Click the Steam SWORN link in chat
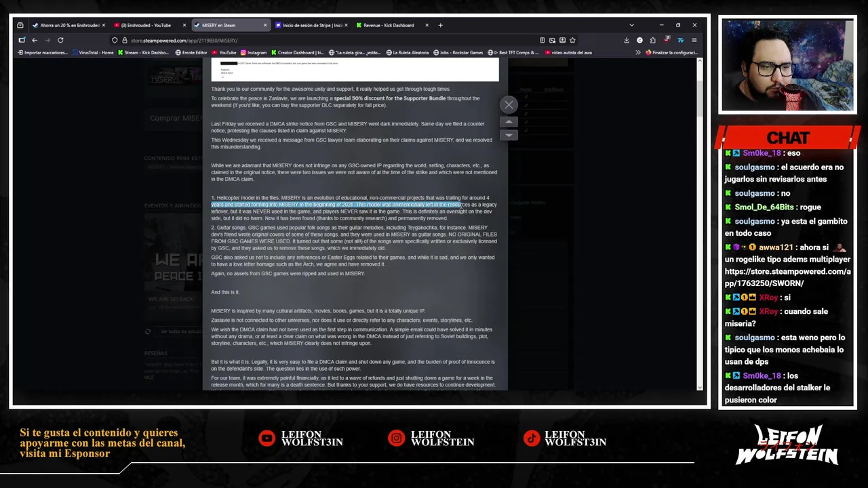This screenshot has width=868, height=488. coord(787,277)
